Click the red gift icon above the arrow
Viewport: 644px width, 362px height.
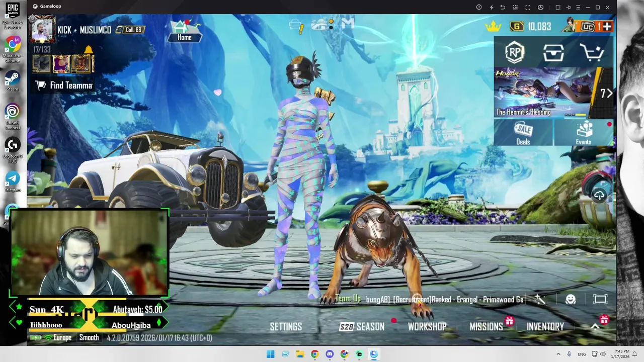point(604,319)
